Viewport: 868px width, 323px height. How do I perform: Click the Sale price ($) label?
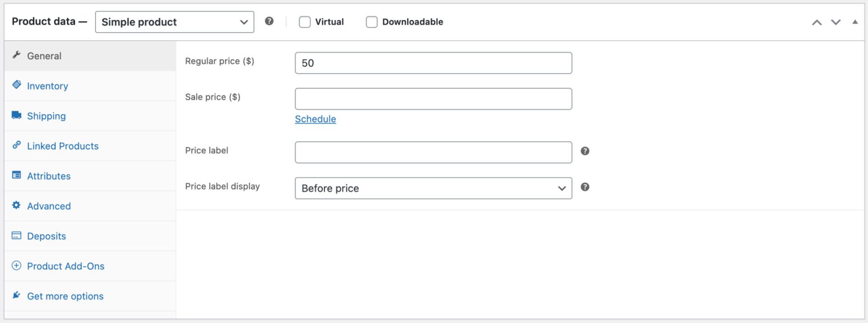pos(213,97)
